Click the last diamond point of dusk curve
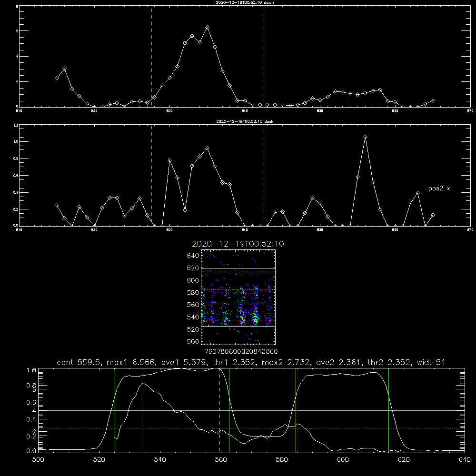This screenshot has width=476, height=476. click(x=433, y=215)
